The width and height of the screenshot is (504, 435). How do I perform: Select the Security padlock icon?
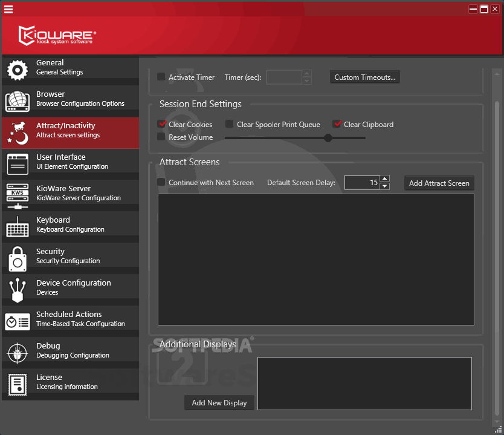click(18, 258)
